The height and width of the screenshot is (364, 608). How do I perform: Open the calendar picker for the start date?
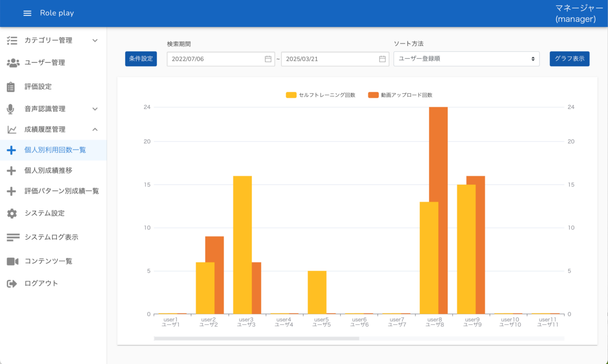click(x=268, y=59)
